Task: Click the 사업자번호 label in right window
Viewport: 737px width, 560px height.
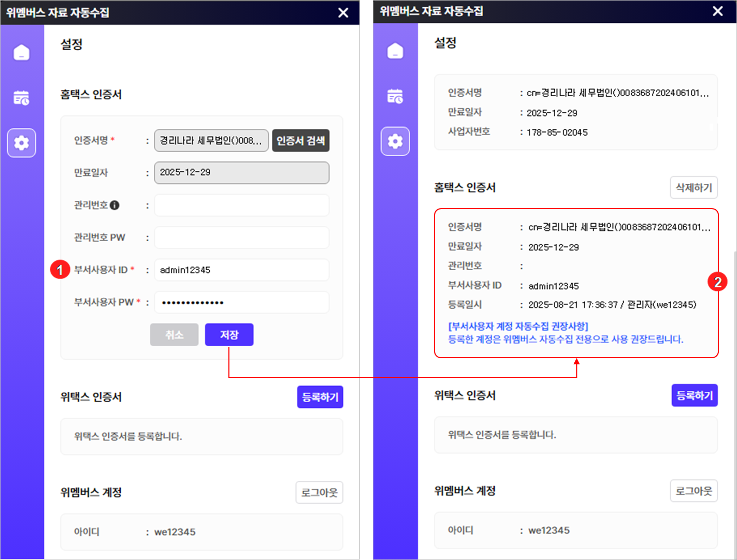Action: [x=469, y=131]
